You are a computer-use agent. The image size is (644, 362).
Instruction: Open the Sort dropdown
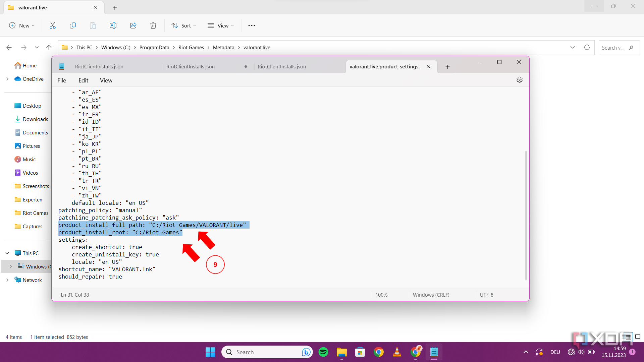click(x=183, y=25)
